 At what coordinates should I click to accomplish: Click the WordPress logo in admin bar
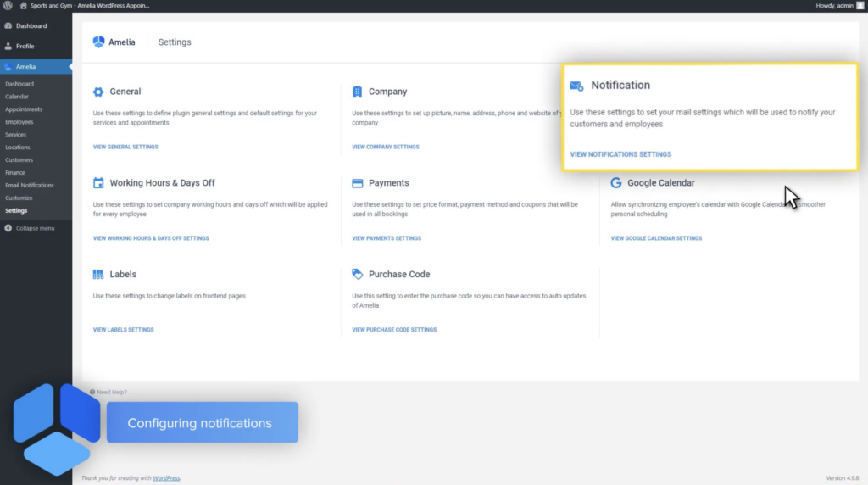[8, 6]
